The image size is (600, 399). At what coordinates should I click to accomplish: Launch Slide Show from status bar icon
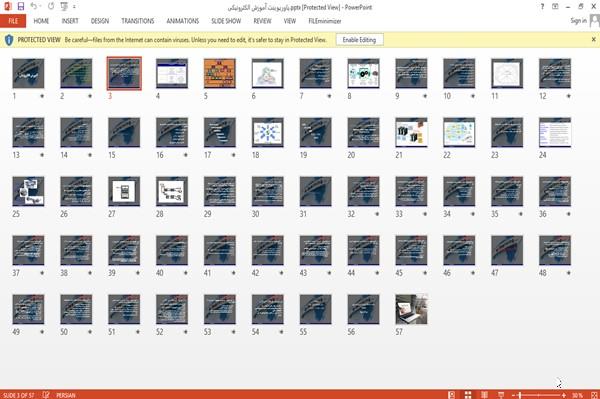501,395
